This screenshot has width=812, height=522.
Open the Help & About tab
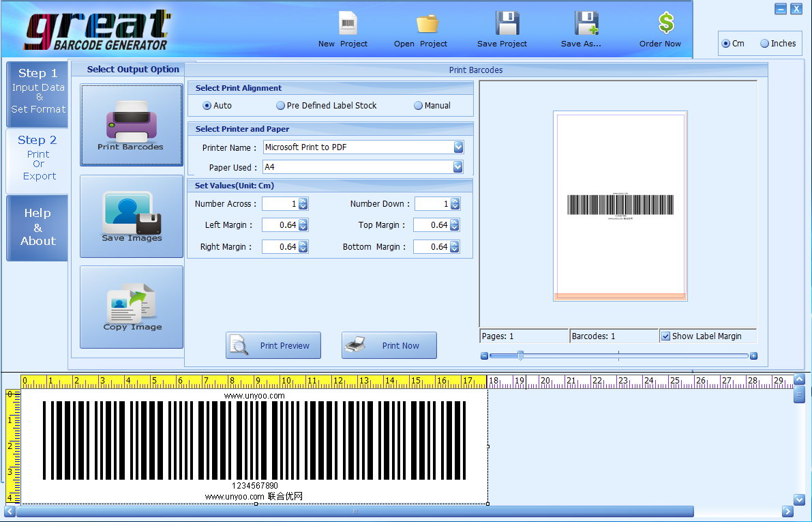pyautogui.click(x=37, y=227)
